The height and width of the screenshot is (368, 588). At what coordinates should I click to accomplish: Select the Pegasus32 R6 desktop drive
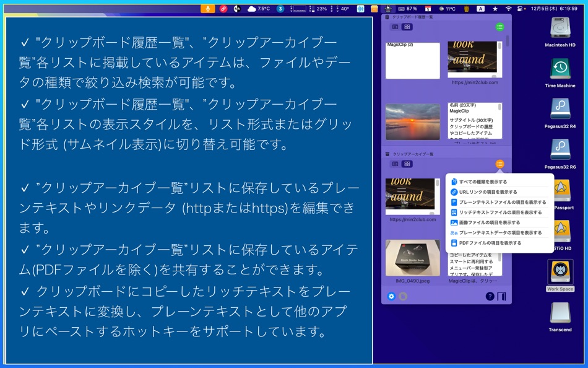point(560,154)
